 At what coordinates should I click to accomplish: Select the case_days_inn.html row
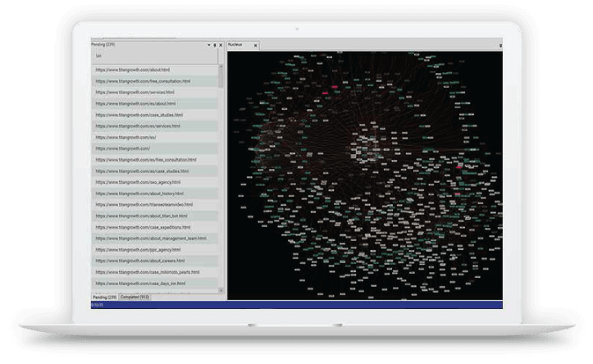tap(154, 284)
